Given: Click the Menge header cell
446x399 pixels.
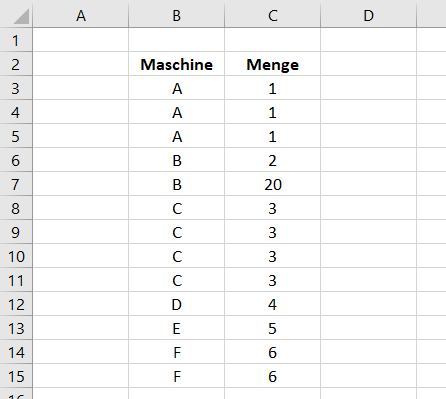Looking at the screenshot, I should pyautogui.click(x=273, y=64).
